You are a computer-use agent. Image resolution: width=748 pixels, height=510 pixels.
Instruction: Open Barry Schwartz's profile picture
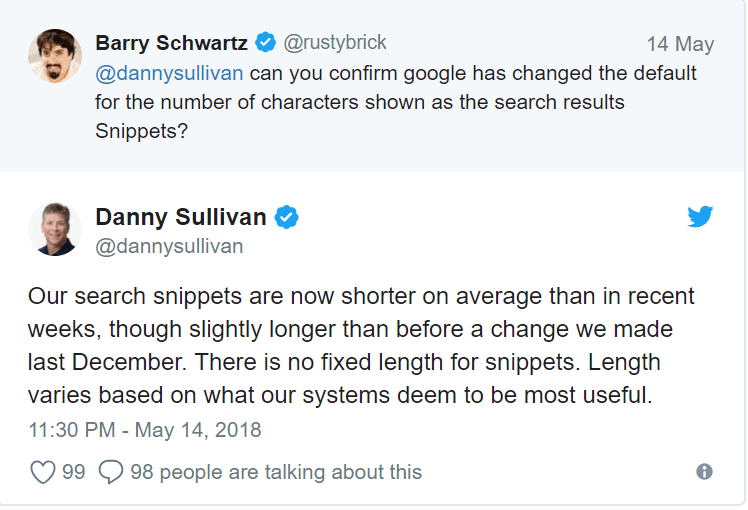point(55,56)
